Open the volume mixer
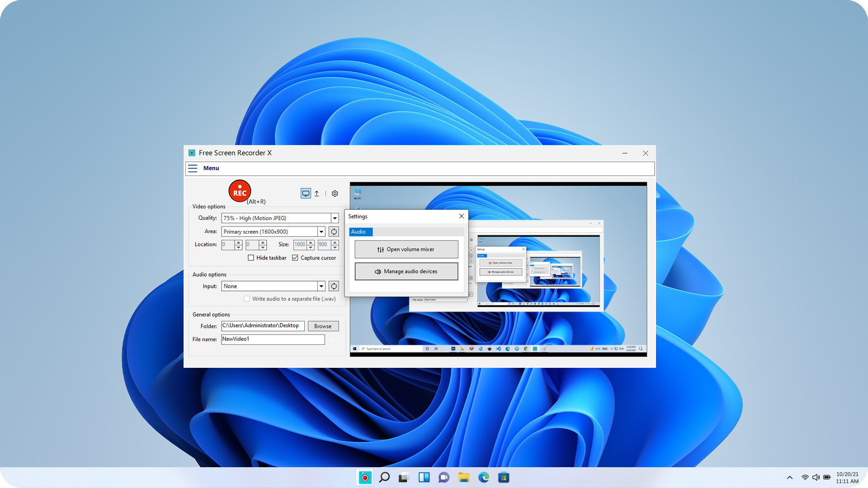The height and width of the screenshot is (488, 868). click(x=406, y=249)
